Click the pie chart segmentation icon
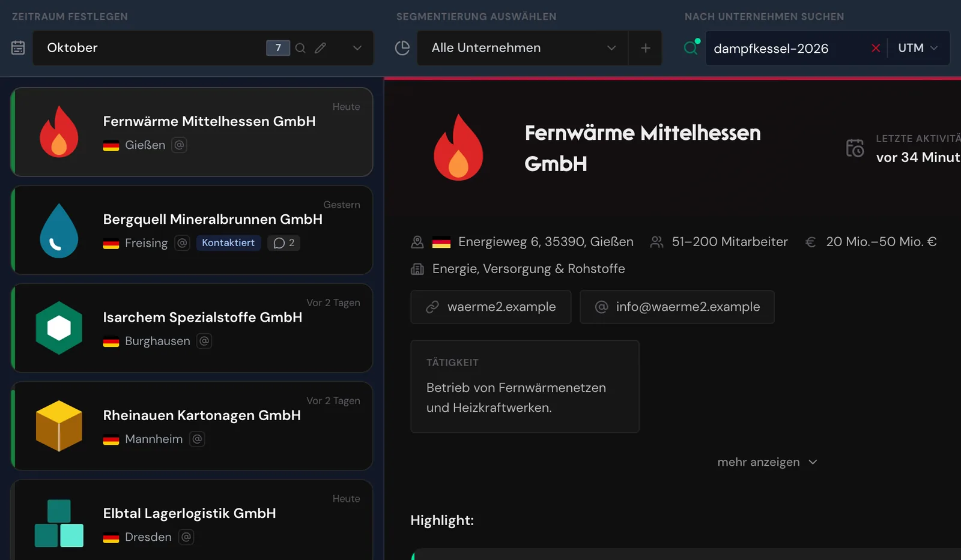The image size is (961, 560). click(x=402, y=48)
